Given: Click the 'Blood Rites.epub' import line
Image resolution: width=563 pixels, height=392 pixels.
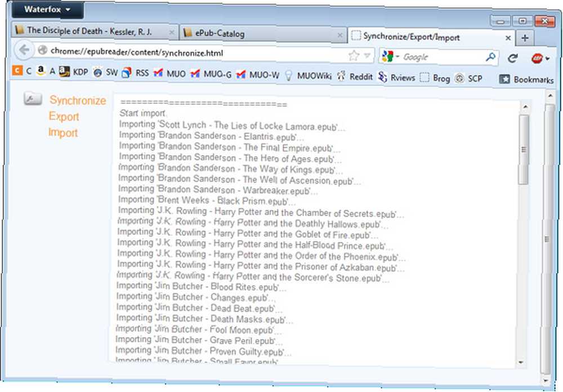Looking at the screenshot, I should [202, 287].
